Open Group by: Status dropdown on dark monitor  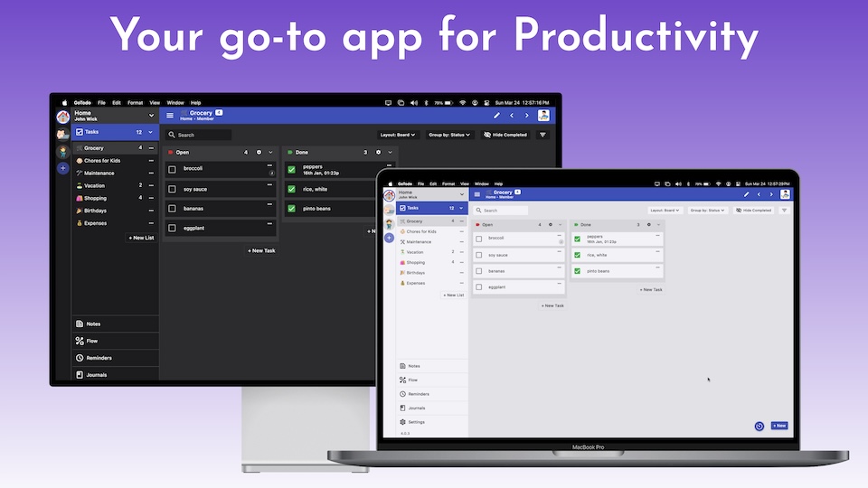(449, 135)
